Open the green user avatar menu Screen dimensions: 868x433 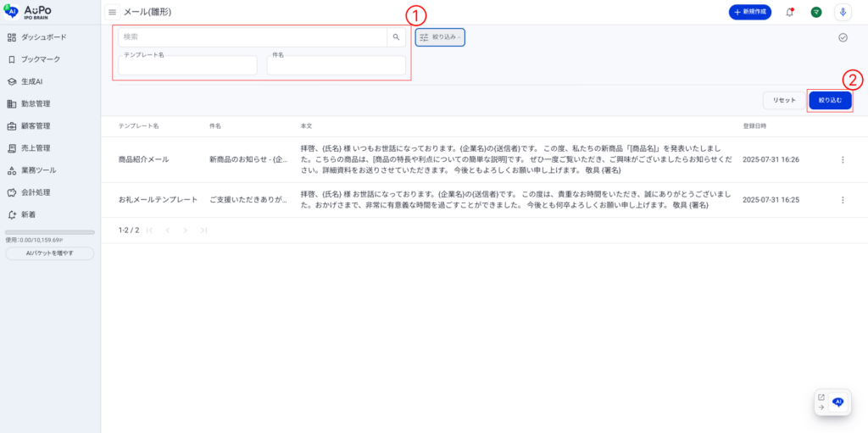click(x=816, y=12)
